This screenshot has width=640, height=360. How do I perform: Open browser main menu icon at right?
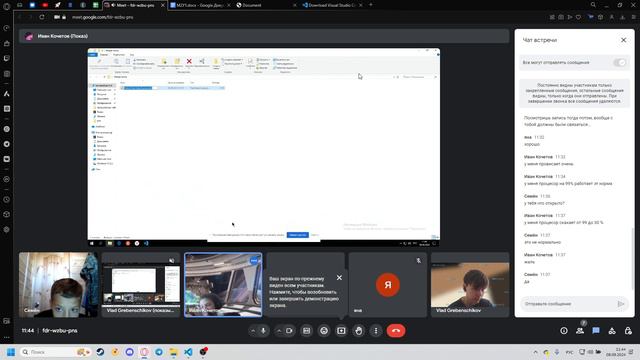pyautogui.click(x=633, y=17)
